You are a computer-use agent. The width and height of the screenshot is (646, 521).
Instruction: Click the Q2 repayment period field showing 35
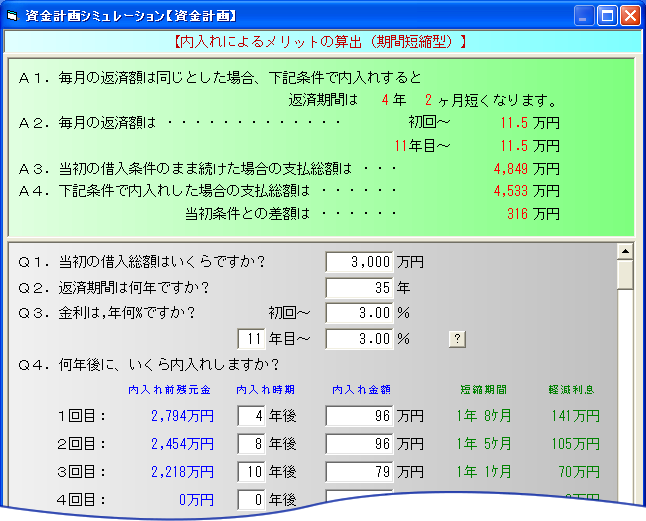(x=360, y=287)
